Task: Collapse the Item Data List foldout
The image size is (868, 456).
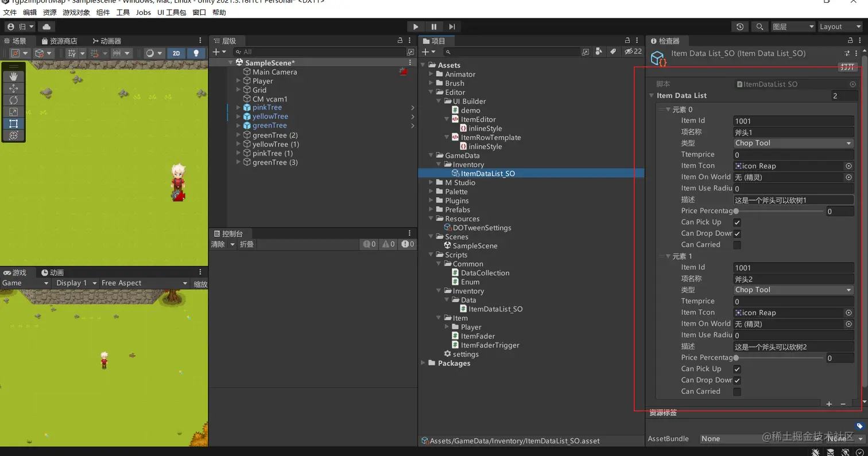Action: (x=652, y=96)
